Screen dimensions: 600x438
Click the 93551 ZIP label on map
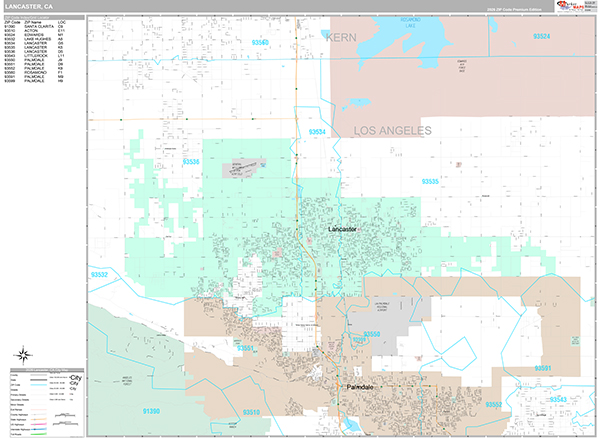point(245,348)
